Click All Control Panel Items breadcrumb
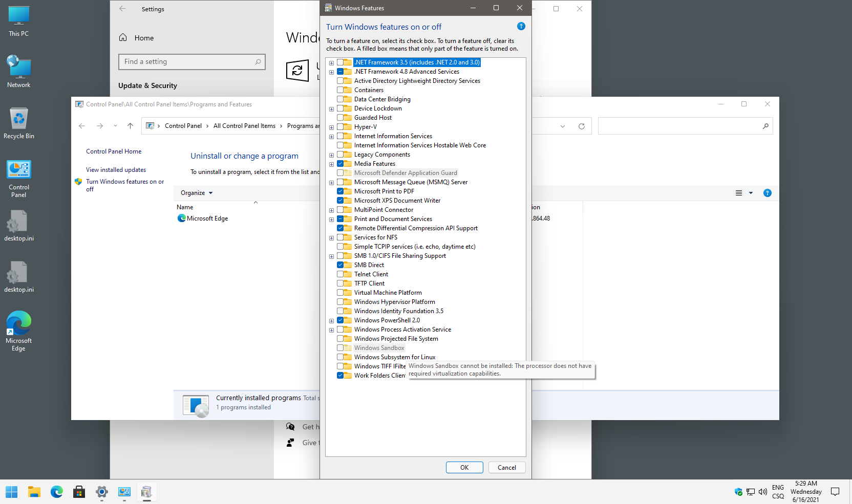 pos(244,126)
